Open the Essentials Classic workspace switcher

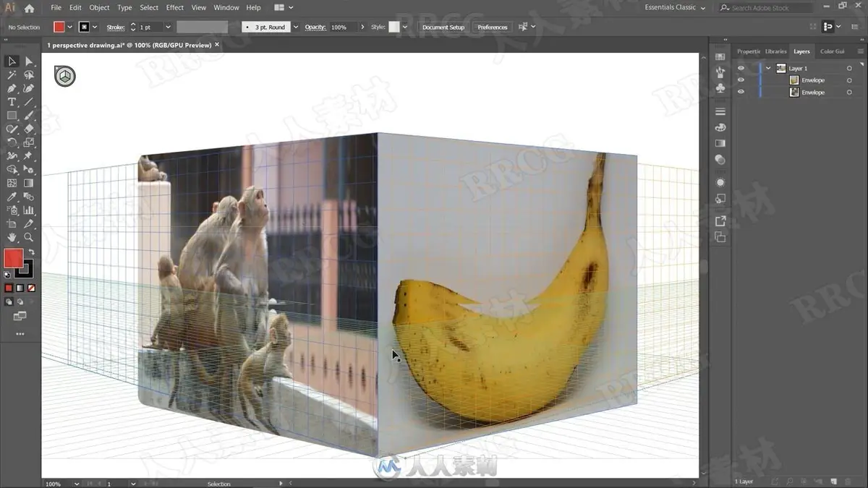click(x=676, y=7)
